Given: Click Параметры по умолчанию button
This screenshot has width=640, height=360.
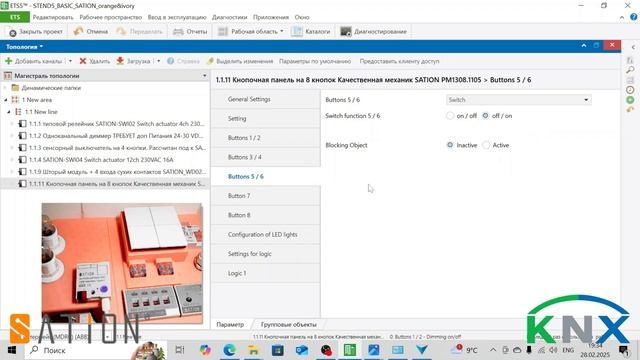Looking at the screenshot, I should tap(315, 61).
